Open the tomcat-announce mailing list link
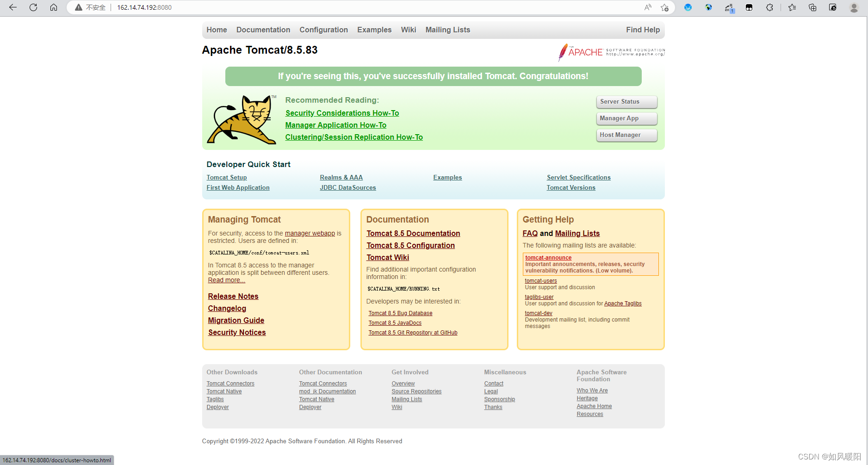The height and width of the screenshot is (465, 868). pyautogui.click(x=548, y=258)
